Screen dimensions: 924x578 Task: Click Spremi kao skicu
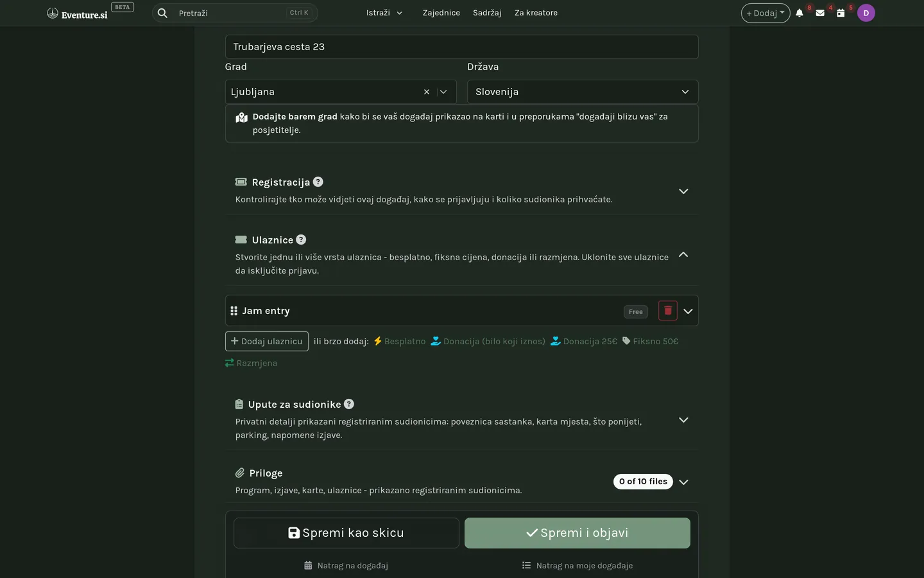click(346, 533)
